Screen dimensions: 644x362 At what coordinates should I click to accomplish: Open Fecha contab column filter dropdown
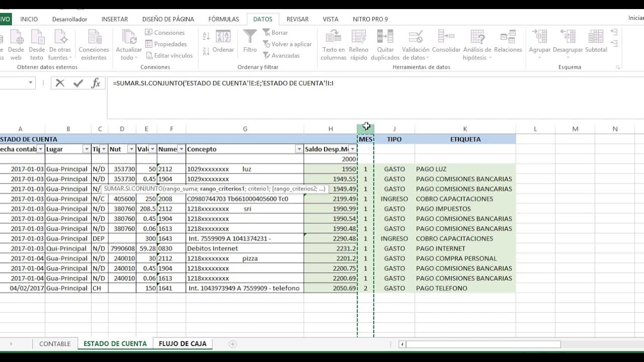click(40, 149)
